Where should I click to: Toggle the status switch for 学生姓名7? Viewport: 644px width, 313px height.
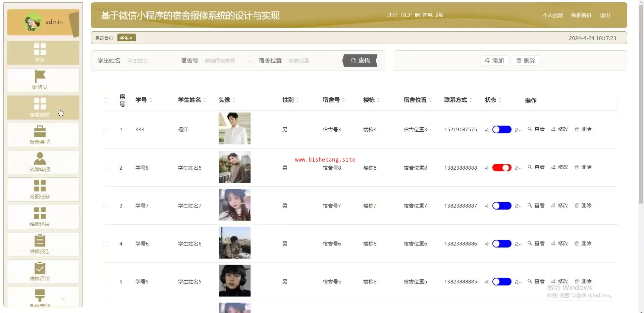tap(502, 206)
